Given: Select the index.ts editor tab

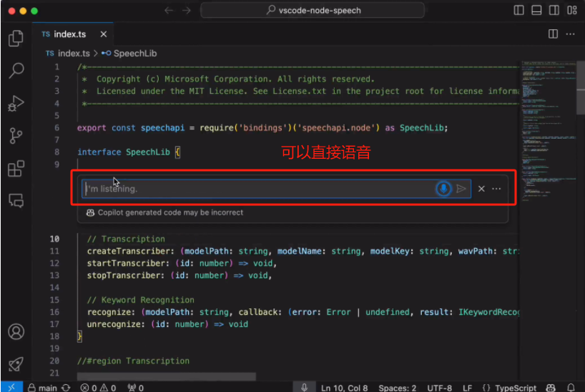Looking at the screenshot, I should [69, 34].
